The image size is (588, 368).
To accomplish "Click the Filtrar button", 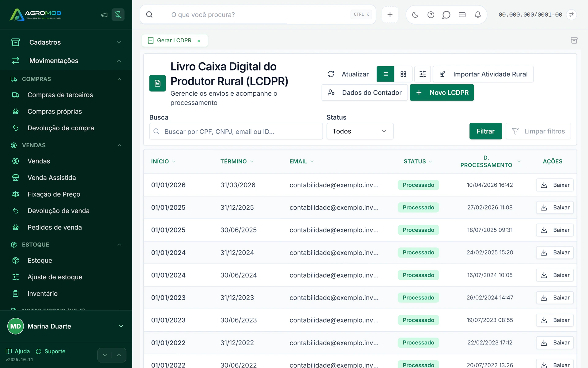I will click(485, 131).
